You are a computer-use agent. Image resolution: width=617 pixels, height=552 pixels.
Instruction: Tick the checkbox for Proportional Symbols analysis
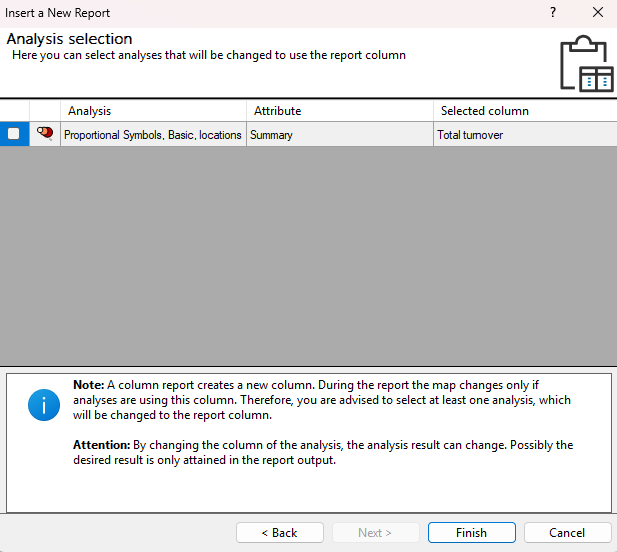tap(13, 134)
